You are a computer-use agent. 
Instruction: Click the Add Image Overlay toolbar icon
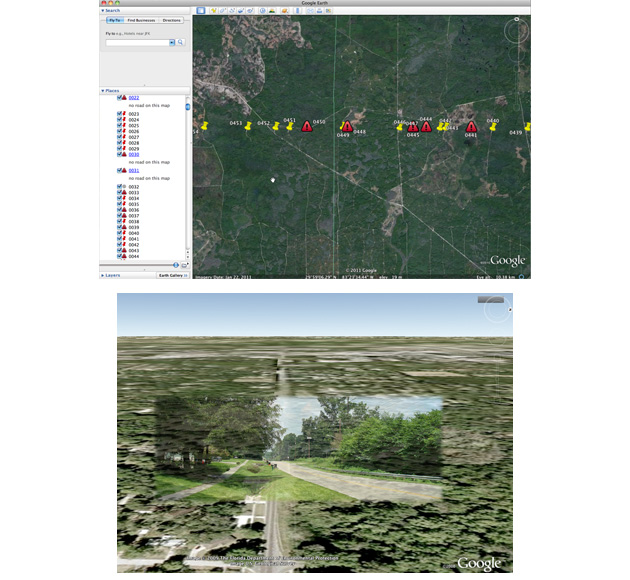click(241, 10)
